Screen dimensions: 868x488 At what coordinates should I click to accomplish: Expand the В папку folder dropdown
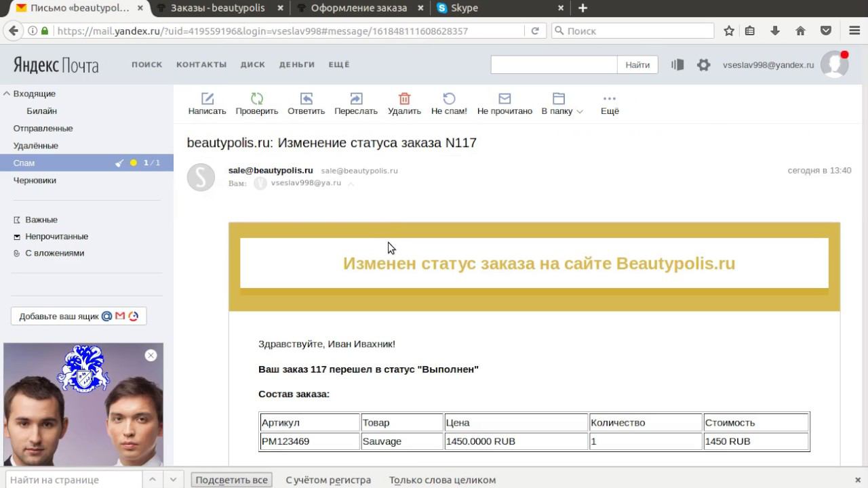tap(580, 112)
